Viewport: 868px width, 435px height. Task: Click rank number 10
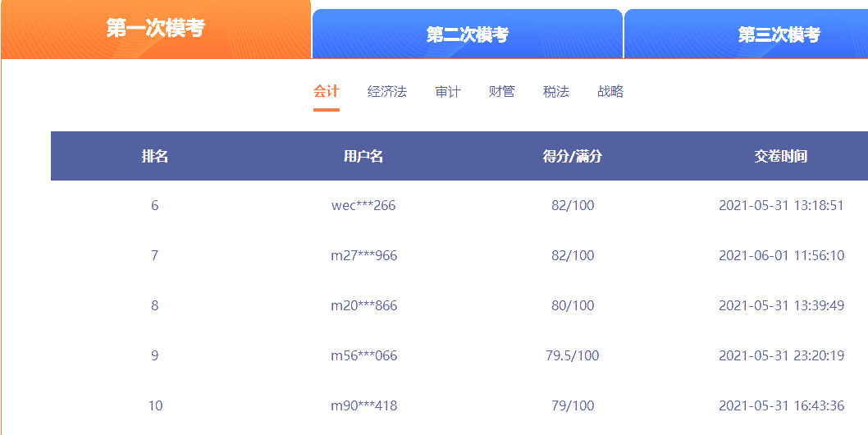pos(156,405)
